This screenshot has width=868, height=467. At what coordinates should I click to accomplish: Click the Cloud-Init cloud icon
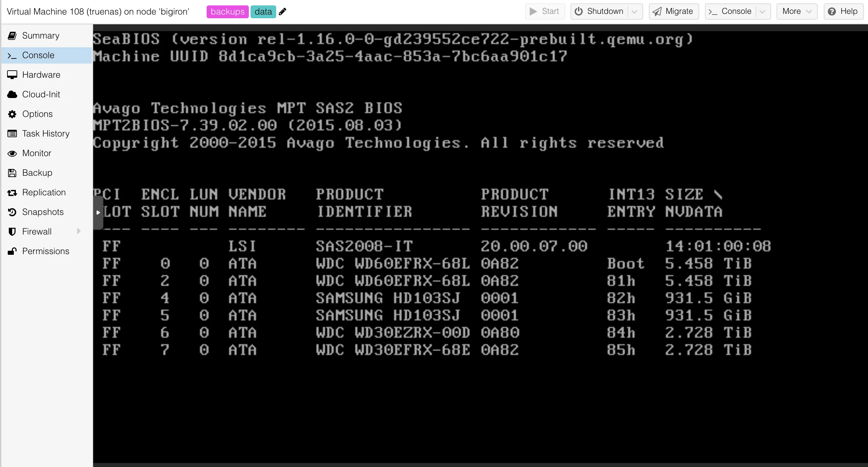coord(12,94)
